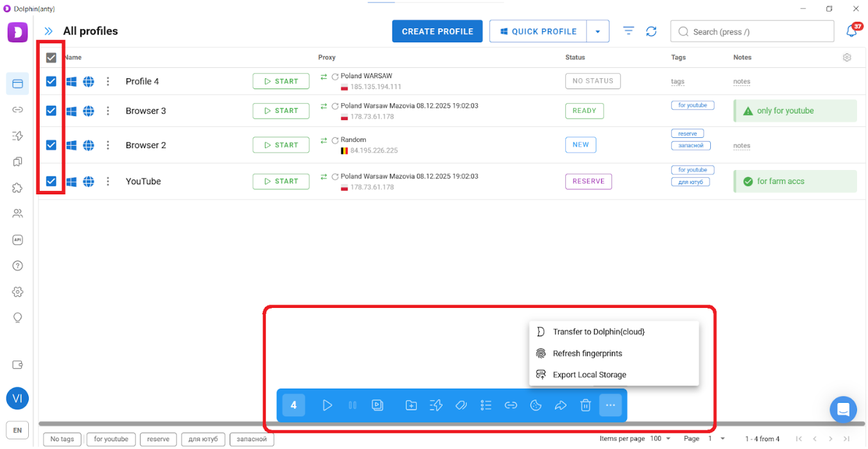Click the cookie icon in bulk toolbar
This screenshot has height=449, width=868.
(536, 405)
